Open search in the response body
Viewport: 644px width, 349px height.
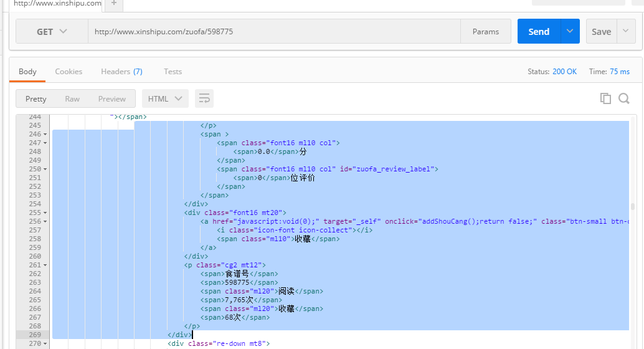(624, 98)
